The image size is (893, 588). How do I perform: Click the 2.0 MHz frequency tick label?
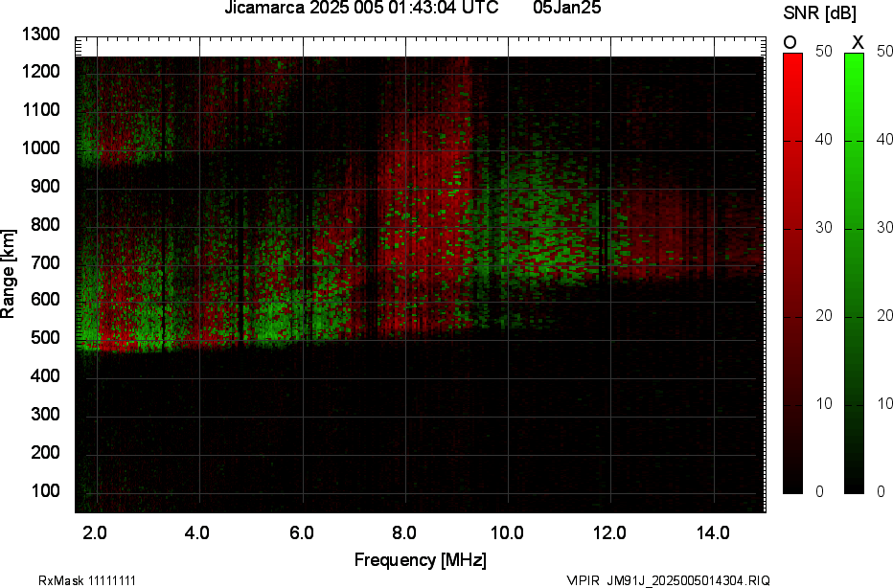[95, 532]
